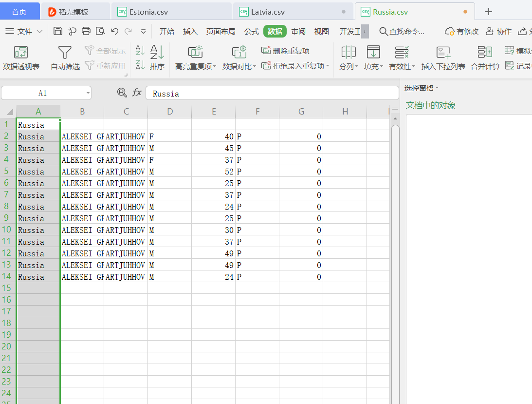Sort ascending A to Z icon
The image size is (532, 404).
click(140, 50)
